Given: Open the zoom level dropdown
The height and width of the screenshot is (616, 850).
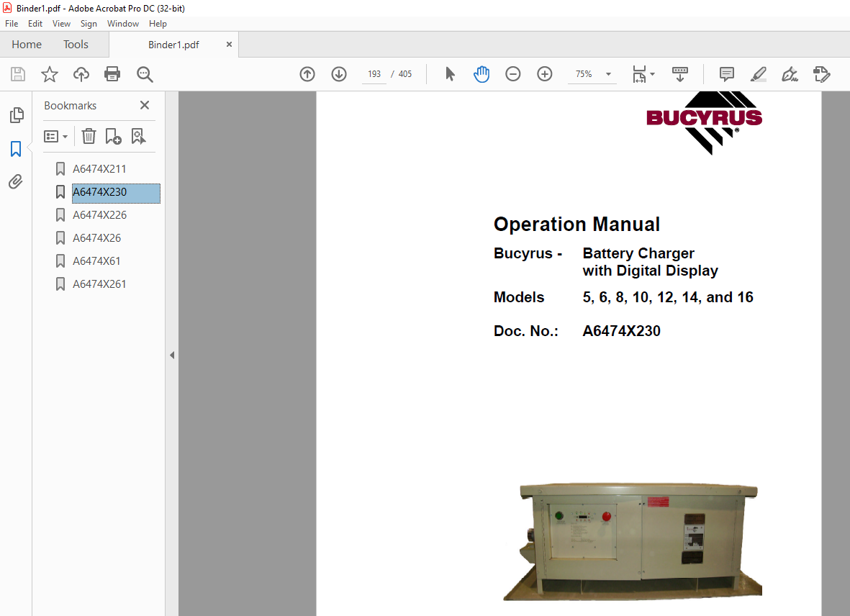Looking at the screenshot, I should [608, 74].
